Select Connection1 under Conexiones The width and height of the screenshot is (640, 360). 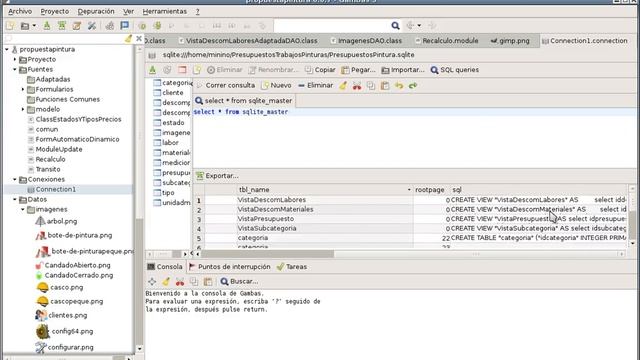56,189
